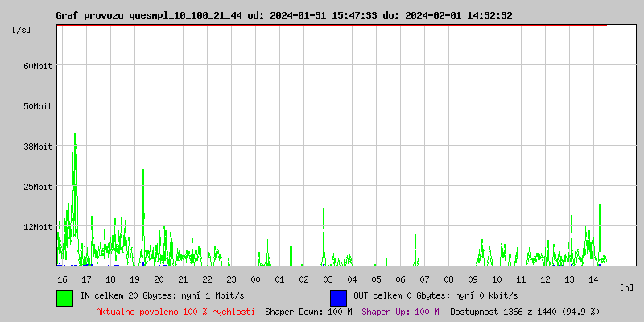Click the 60Mbit y-axis label
The width and height of the screenshot is (644, 322).
(38, 66)
